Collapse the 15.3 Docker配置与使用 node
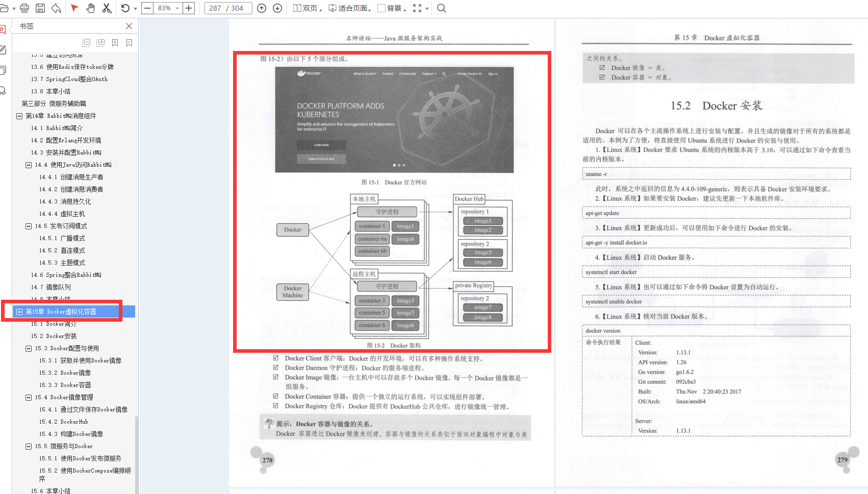 29,349
